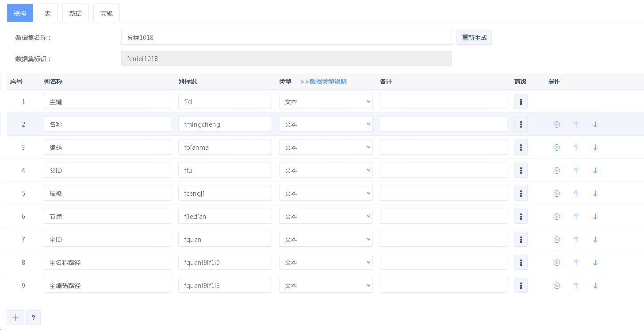The height and width of the screenshot is (330, 644).
Task: Remove the 全名称路径 row
Action: tap(556, 263)
